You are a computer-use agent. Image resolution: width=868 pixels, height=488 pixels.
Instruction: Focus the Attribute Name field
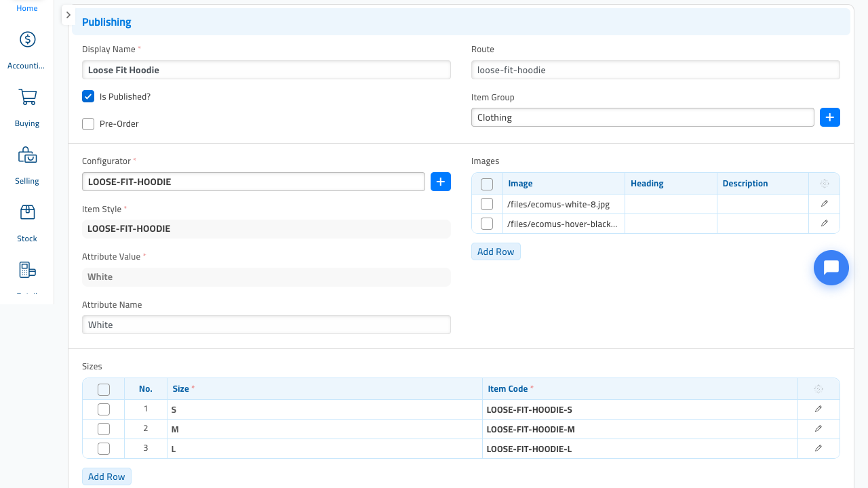(267, 325)
